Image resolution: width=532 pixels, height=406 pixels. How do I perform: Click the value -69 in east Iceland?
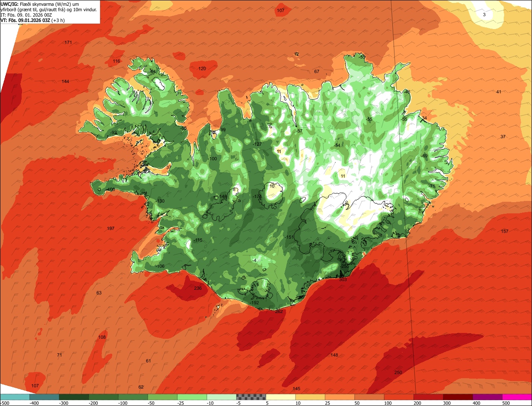click(x=424, y=156)
